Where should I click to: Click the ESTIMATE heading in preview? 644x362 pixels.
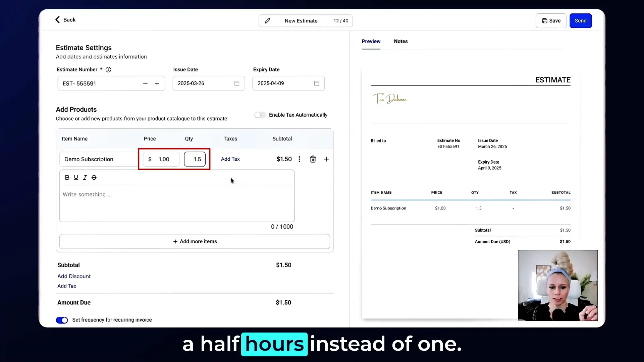553,80
